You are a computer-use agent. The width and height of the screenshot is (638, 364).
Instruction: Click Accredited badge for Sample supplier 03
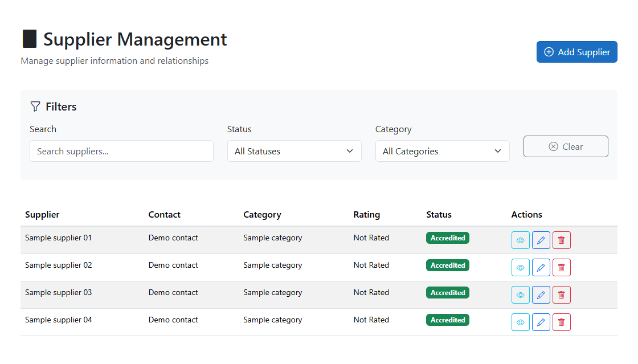pyautogui.click(x=448, y=292)
